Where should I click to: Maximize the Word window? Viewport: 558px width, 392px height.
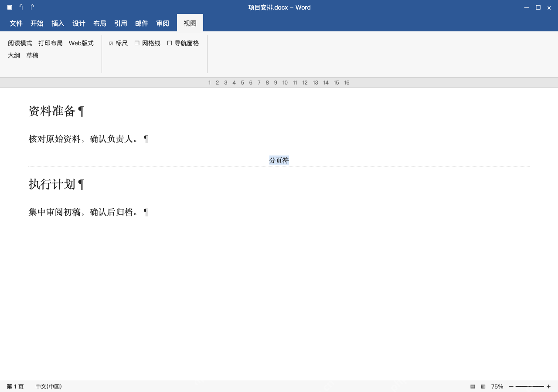point(538,7)
